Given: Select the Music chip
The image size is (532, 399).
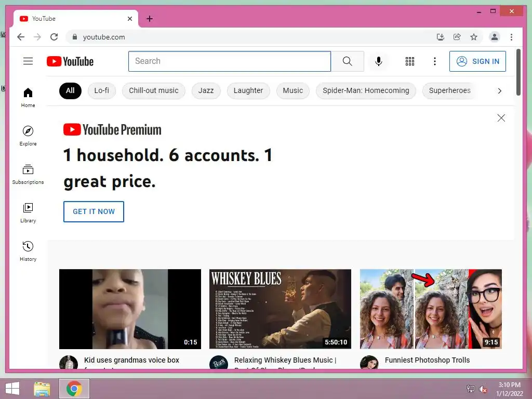Looking at the screenshot, I should tap(293, 90).
